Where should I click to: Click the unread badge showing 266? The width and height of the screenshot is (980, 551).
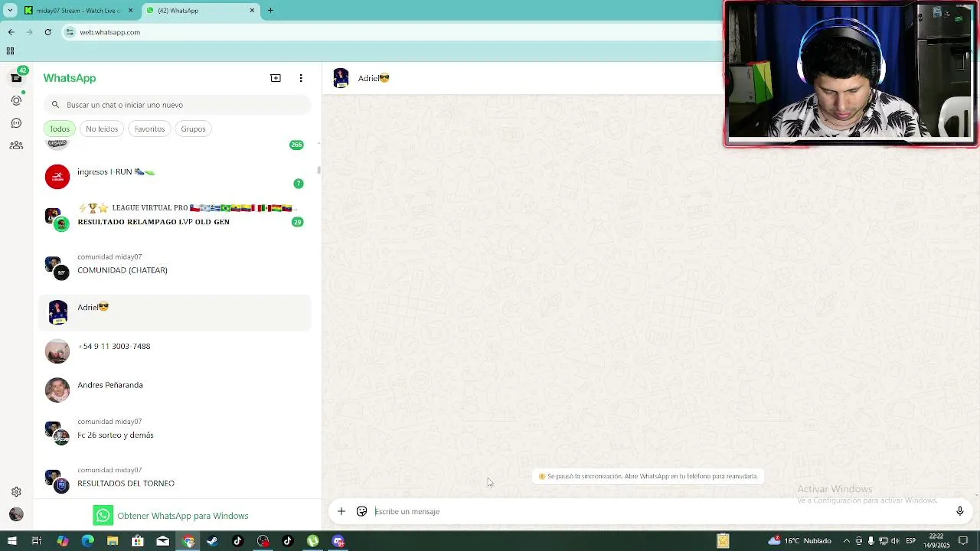click(x=296, y=145)
